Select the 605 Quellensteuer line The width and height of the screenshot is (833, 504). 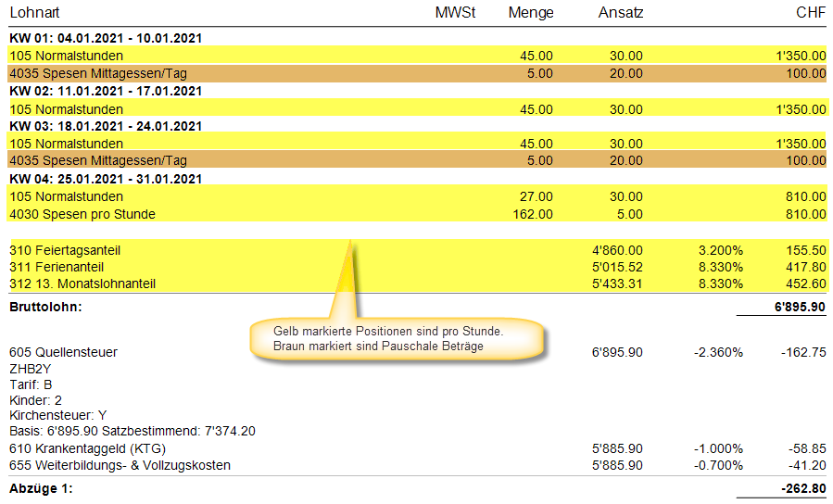point(63,353)
